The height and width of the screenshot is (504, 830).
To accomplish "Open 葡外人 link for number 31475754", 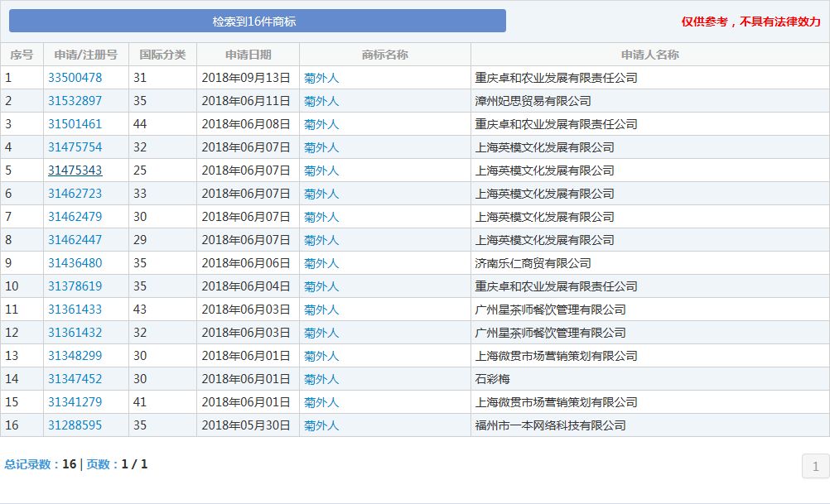I will [x=321, y=147].
